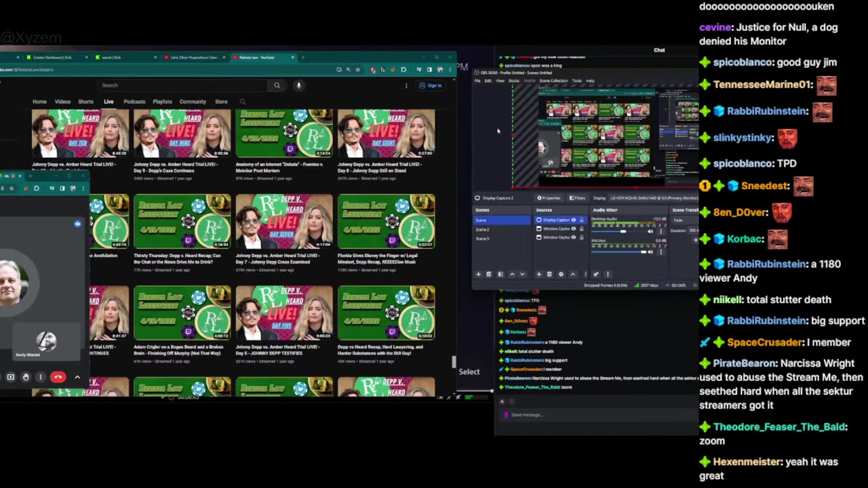The height and width of the screenshot is (488, 868).
Task: Open Fade scene transition dropdown
Action: point(686,220)
